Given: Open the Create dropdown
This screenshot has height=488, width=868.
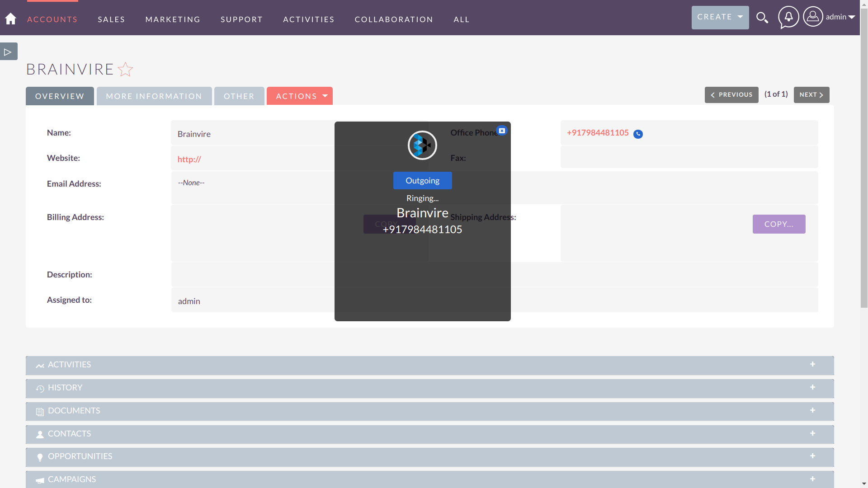Looking at the screenshot, I should 720,17.
